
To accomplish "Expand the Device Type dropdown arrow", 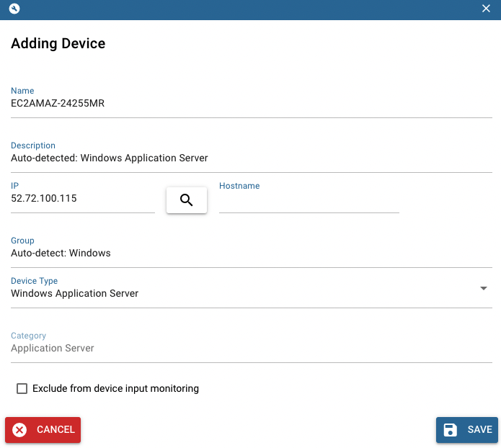I will click(x=484, y=288).
